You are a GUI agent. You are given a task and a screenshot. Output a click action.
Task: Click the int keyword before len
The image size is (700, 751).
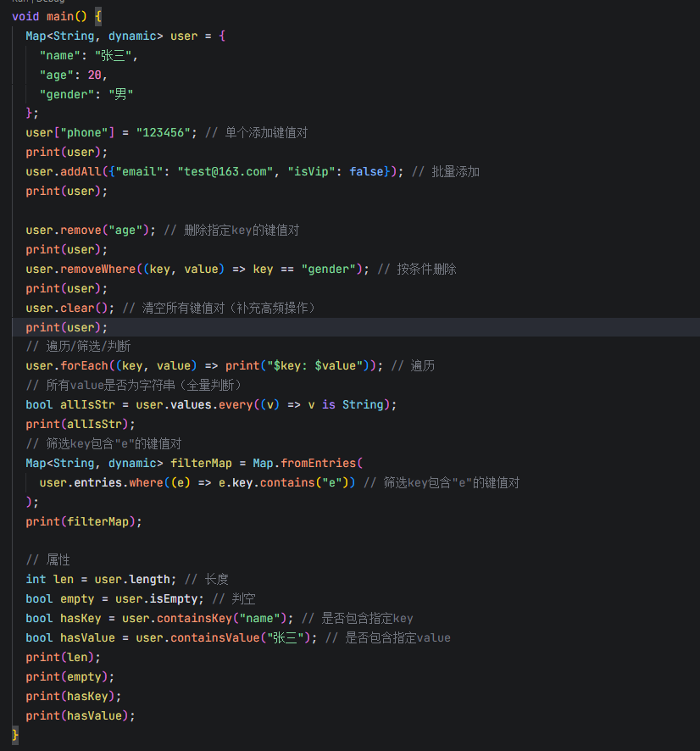(x=36, y=580)
